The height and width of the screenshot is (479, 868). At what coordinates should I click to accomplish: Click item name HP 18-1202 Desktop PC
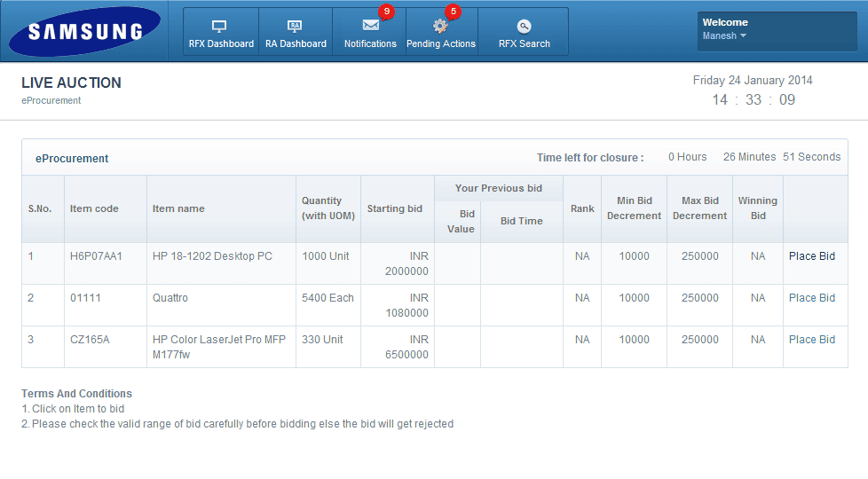tap(212, 256)
